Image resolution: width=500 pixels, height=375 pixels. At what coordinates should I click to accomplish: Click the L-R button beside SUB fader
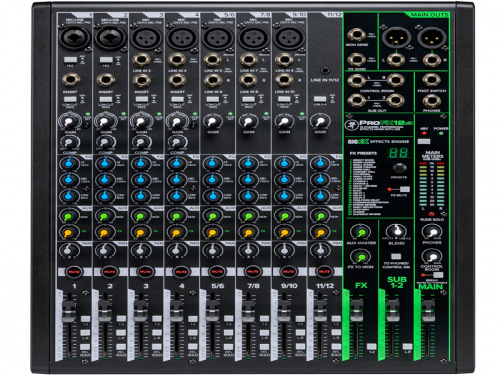pos(407,346)
